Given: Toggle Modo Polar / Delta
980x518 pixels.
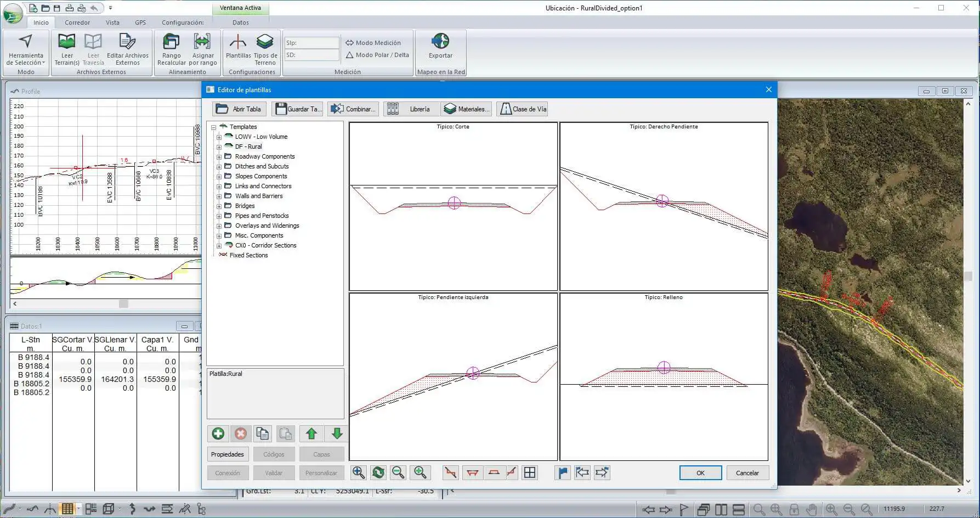Looking at the screenshot, I should (x=377, y=55).
